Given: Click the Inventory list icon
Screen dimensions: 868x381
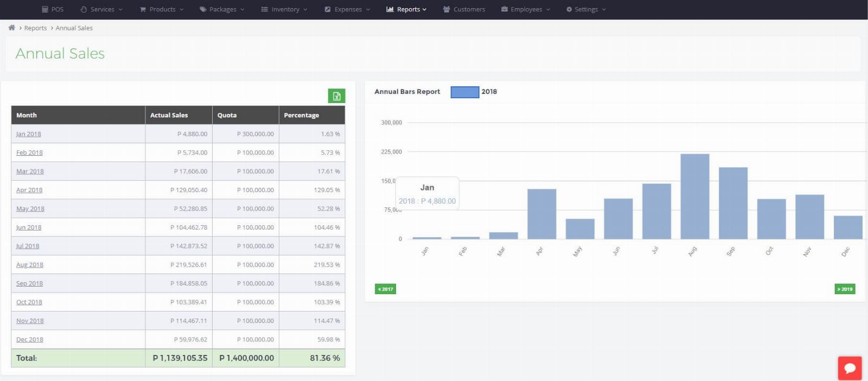Looking at the screenshot, I should 265,9.
